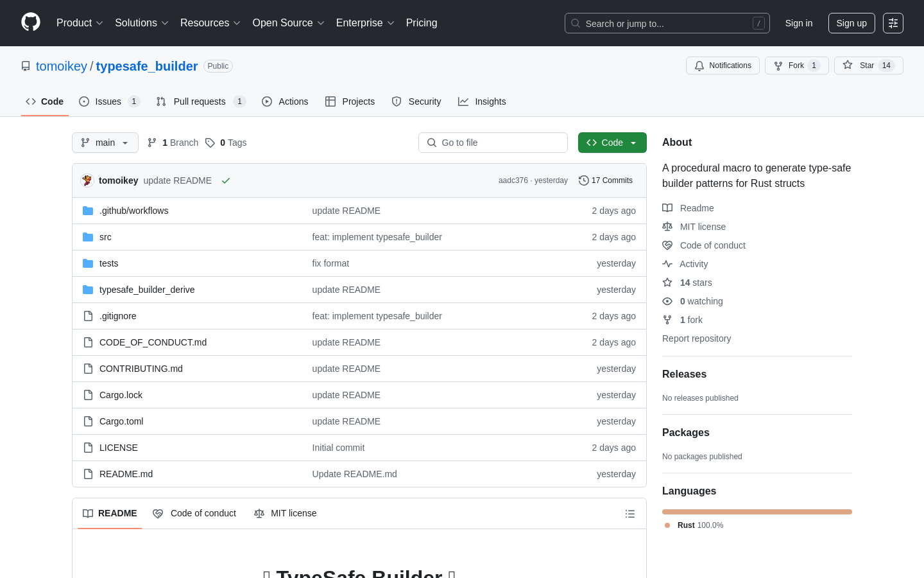Screen dimensions: 924x578
Task: Expand the Open Source menu
Action: [x=289, y=22]
